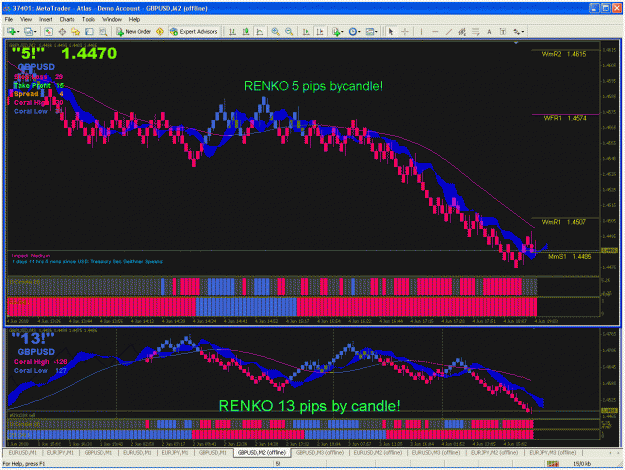Switch to EURJPY,M3 (offline) tab
Viewport: 625px width, 470px height.
(x=552, y=452)
